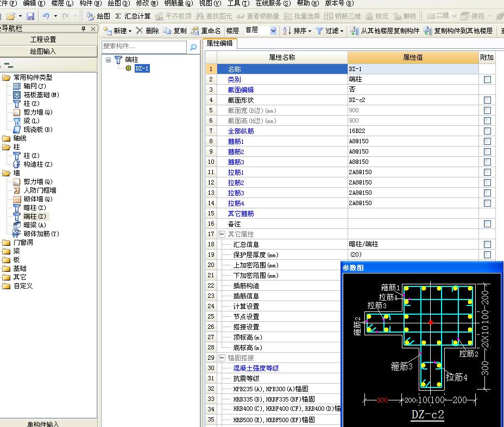The height and width of the screenshot is (427, 504).
Task: Select 端柱(Z) in navigation tree
Action: click(x=35, y=216)
